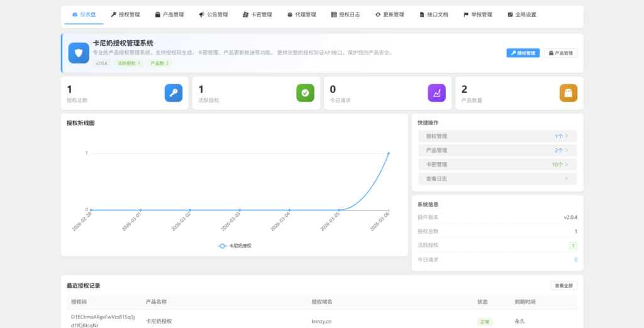Open the 查看日志 quick action row
The height and width of the screenshot is (328, 644).
click(497, 179)
